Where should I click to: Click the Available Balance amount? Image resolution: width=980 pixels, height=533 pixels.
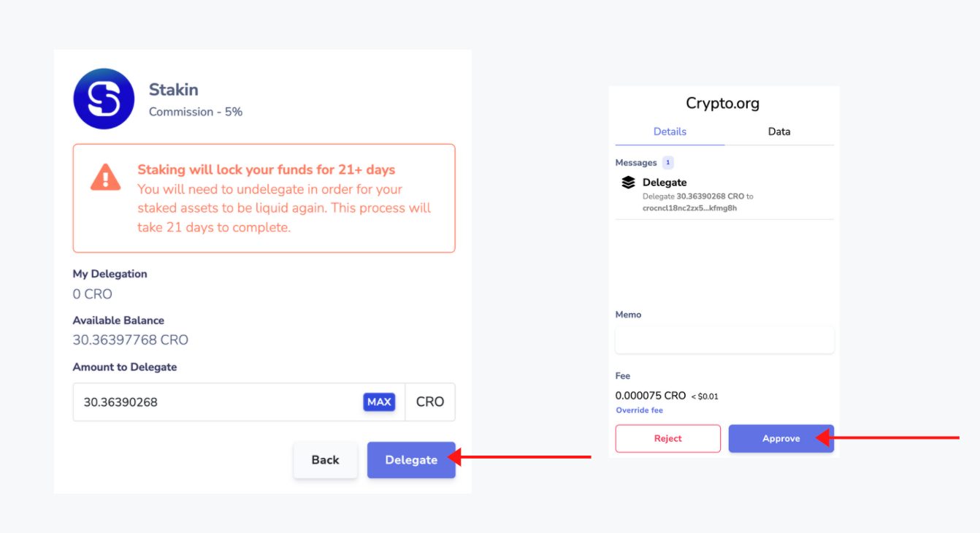pos(131,340)
